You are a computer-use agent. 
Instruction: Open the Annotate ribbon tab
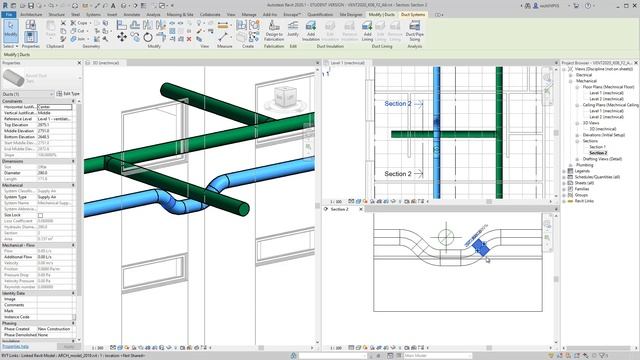click(x=131, y=14)
